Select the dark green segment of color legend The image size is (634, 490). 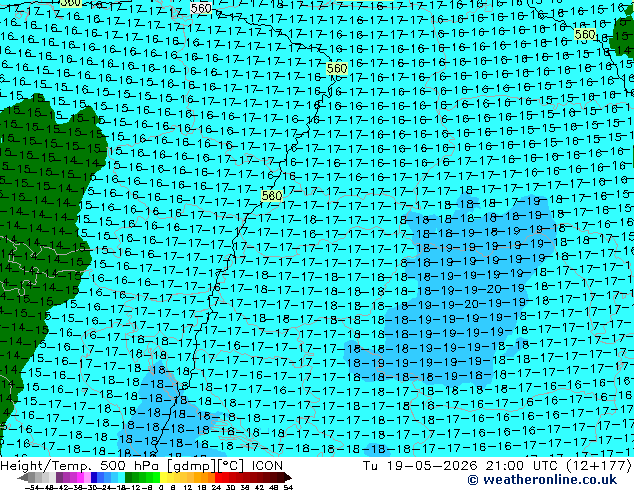(129, 478)
